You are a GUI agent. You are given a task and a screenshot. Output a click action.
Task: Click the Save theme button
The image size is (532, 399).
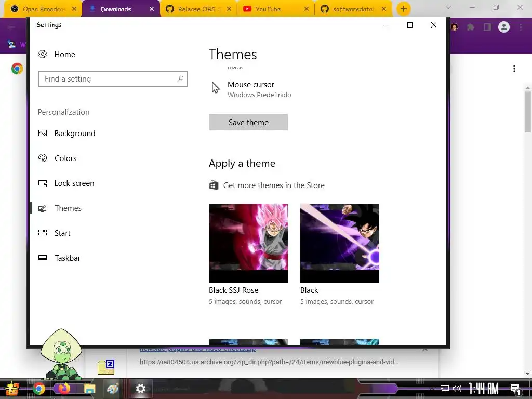(x=248, y=122)
